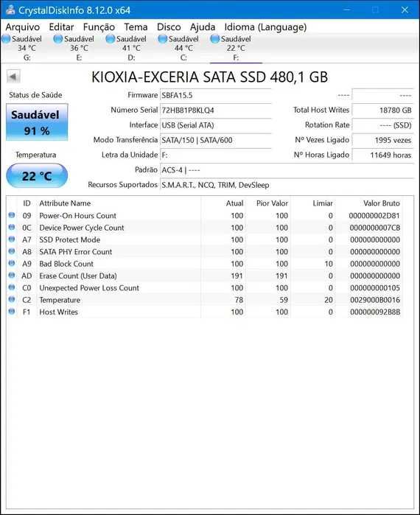Click the CrystalDiskInfo app icon in title bar
Screen dimensions: 420x515
[10, 10]
